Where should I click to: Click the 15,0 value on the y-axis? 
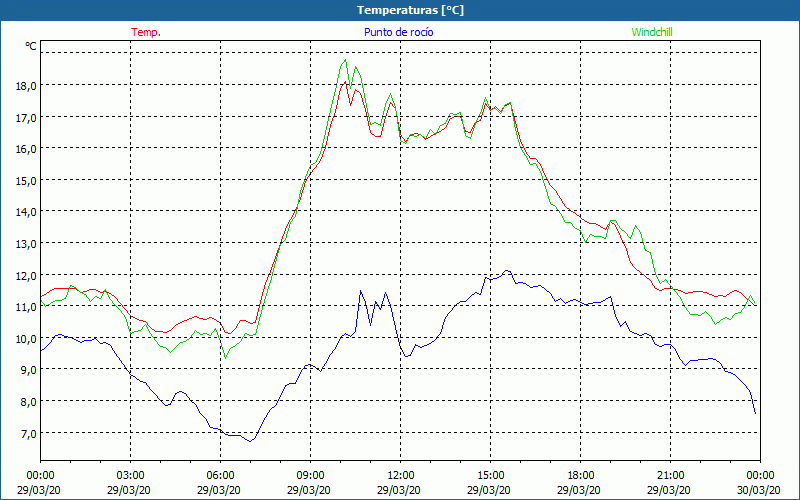tap(26, 181)
